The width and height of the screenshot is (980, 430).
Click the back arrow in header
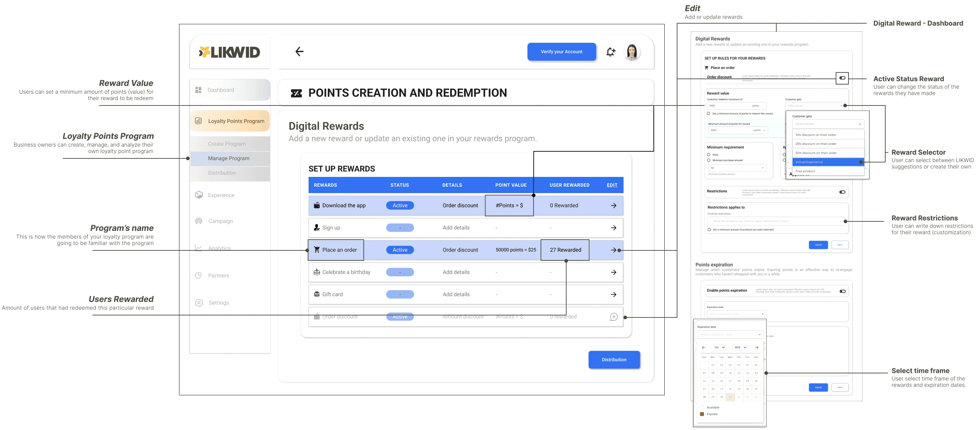pyautogui.click(x=299, y=51)
